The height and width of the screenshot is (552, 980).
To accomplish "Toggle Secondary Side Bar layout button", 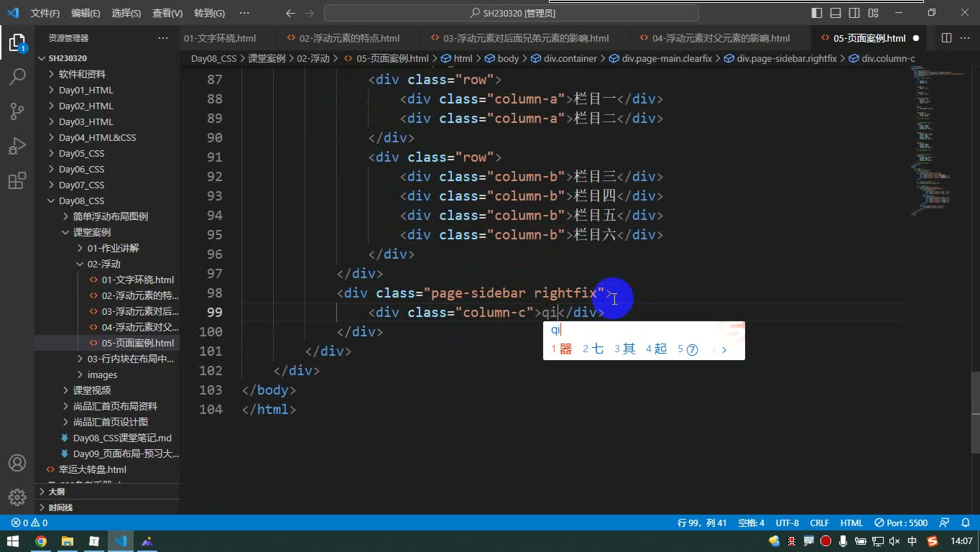I will [x=854, y=13].
